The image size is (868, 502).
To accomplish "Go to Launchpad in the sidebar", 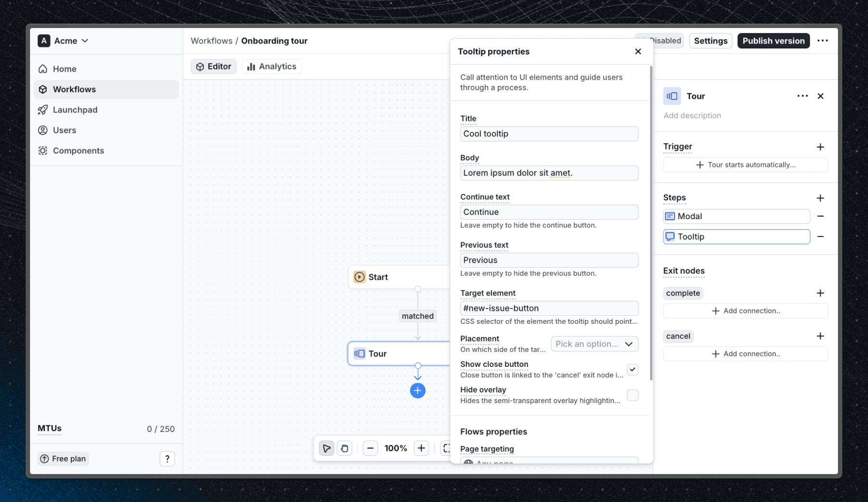I will 75,110.
